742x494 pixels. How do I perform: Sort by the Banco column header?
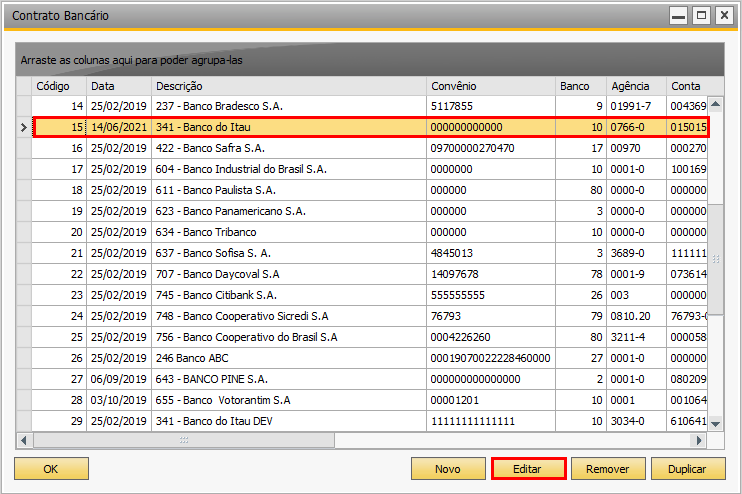pyautogui.click(x=581, y=86)
